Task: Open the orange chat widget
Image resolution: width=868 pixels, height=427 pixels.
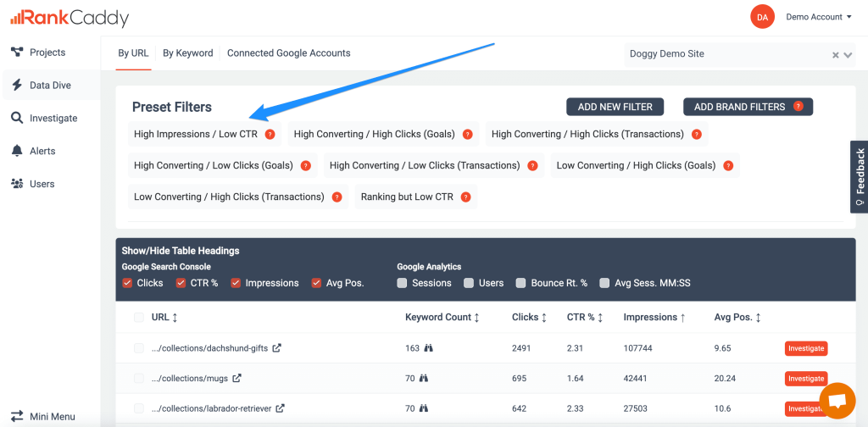Action: (837, 401)
